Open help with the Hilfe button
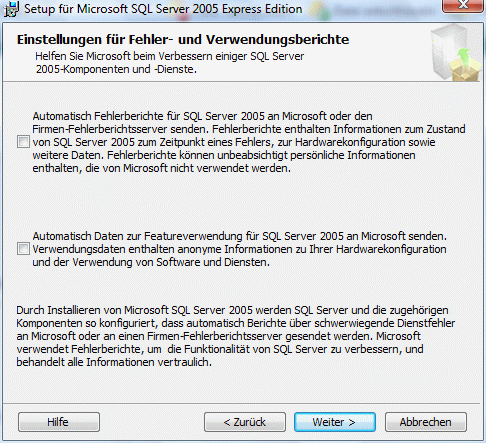486x443 pixels. pyautogui.click(x=59, y=422)
